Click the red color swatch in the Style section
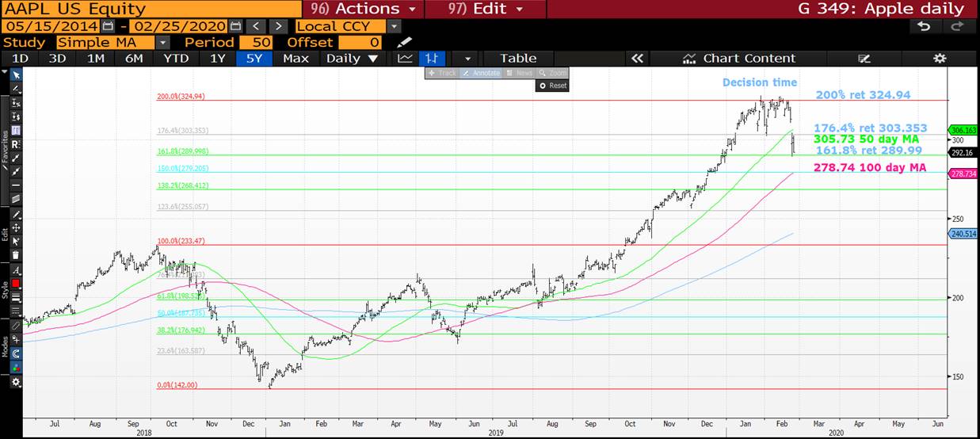This screenshot has width=980, height=439. click(17, 283)
